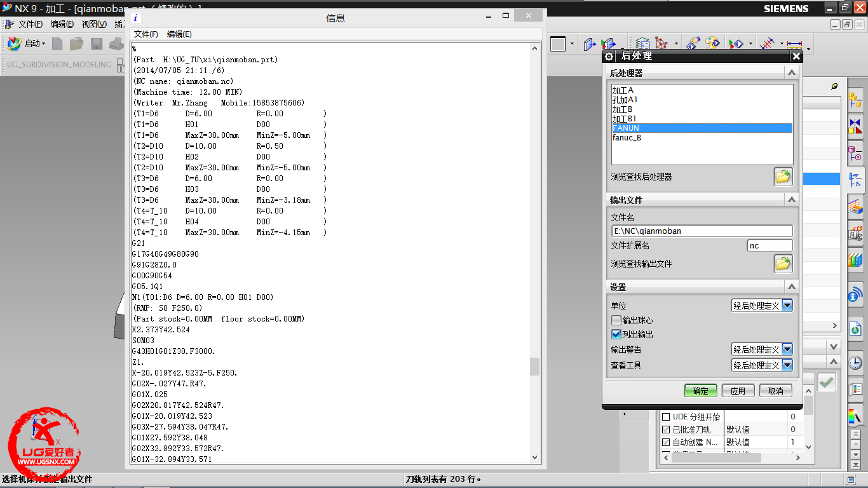
Task: Click the New file icon in NX toolbar
Action: 57,43
